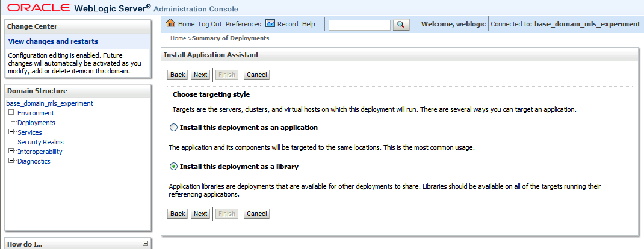Click the disabled bottom Finish button

click(227, 214)
